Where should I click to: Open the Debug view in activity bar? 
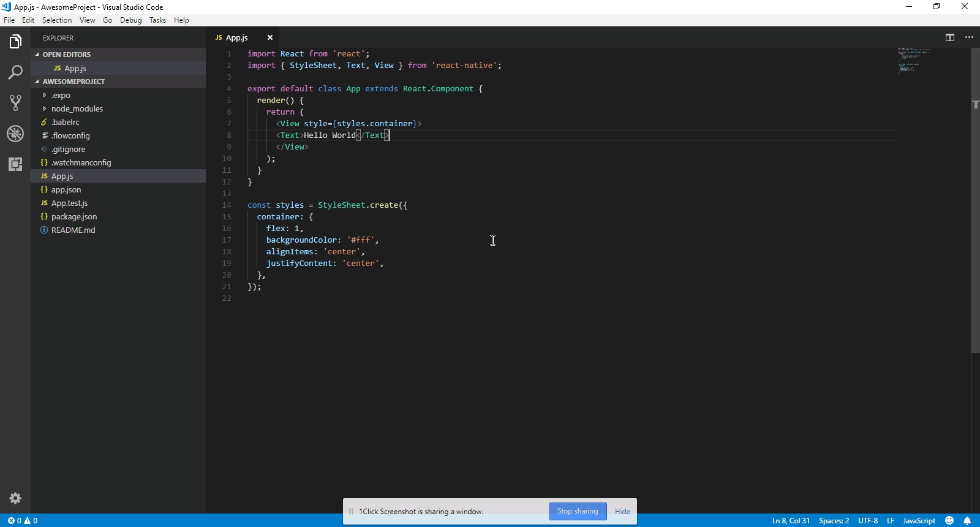coord(15,134)
